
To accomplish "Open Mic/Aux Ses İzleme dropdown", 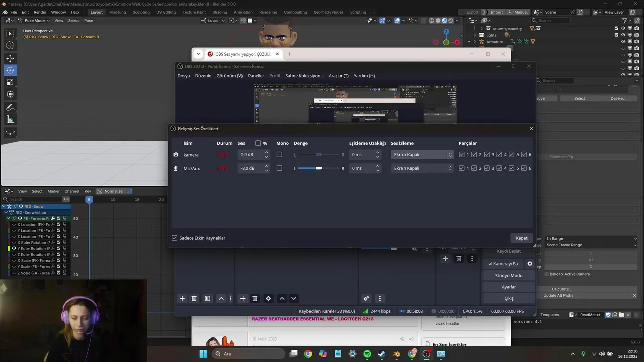I will pyautogui.click(x=422, y=168).
